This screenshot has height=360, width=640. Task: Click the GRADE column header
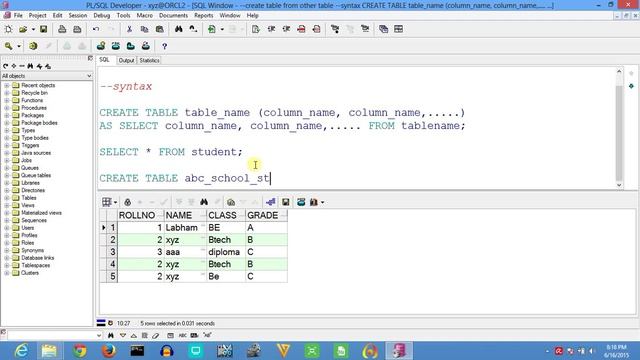[x=267, y=215]
